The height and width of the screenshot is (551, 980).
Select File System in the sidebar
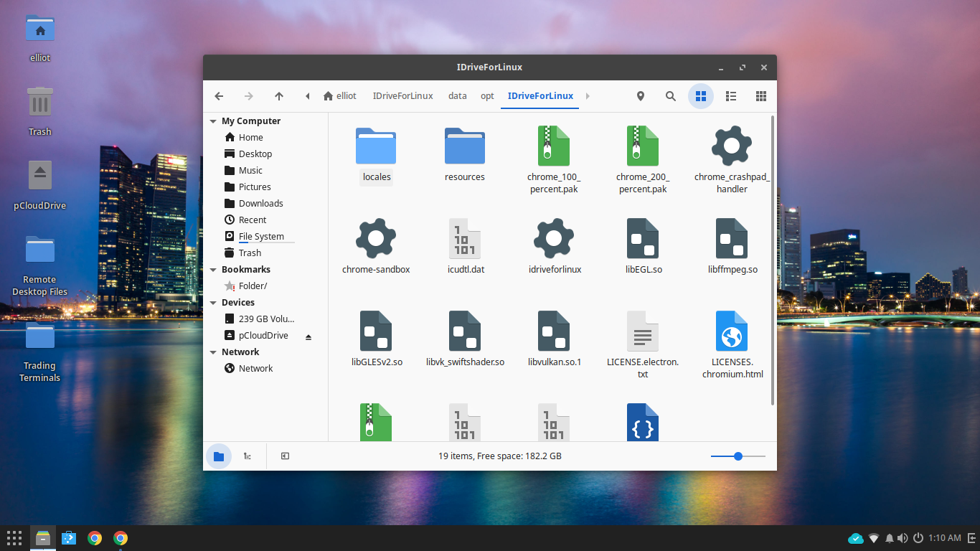pos(261,237)
